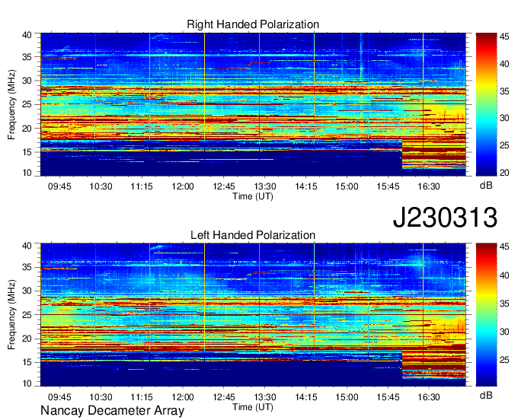Click 16:30 tick under Left Handed plot
The width and height of the screenshot is (518, 420).
(x=429, y=397)
